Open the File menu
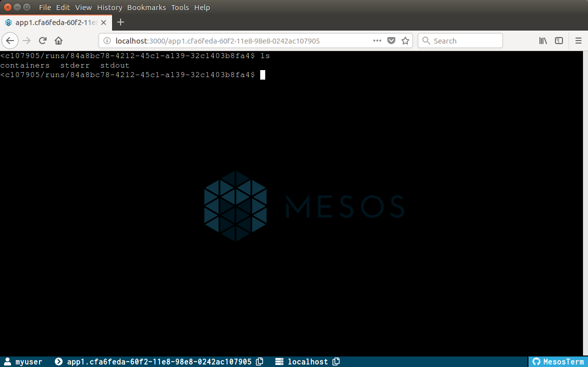Image resolution: width=588 pixels, height=367 pixels. click(45, 8)
